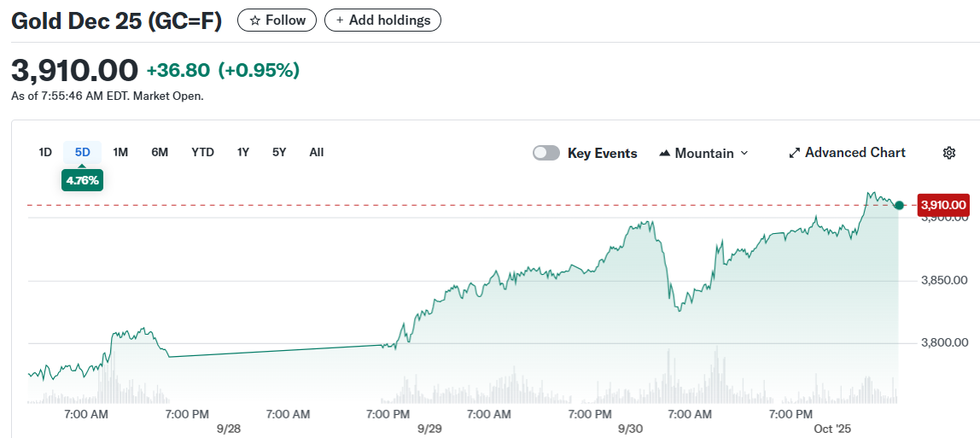Screen dimensions: 980x438
Task: Switch chart to 1M range
Action: (120, 152)
